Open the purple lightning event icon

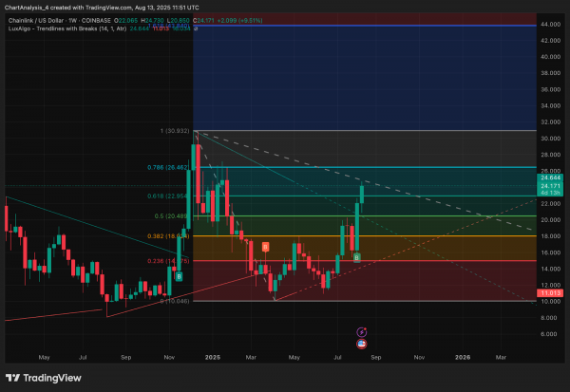pos(361,332)
